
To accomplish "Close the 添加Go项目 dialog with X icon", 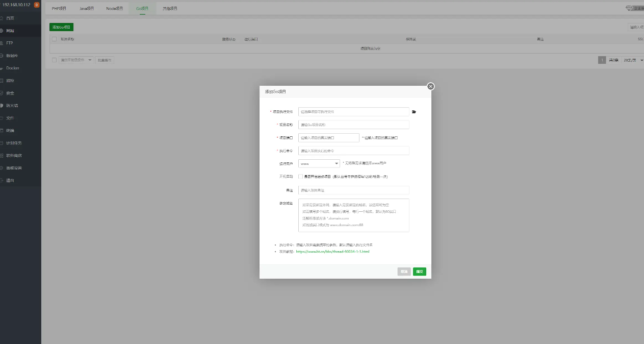I will [431, 86].
